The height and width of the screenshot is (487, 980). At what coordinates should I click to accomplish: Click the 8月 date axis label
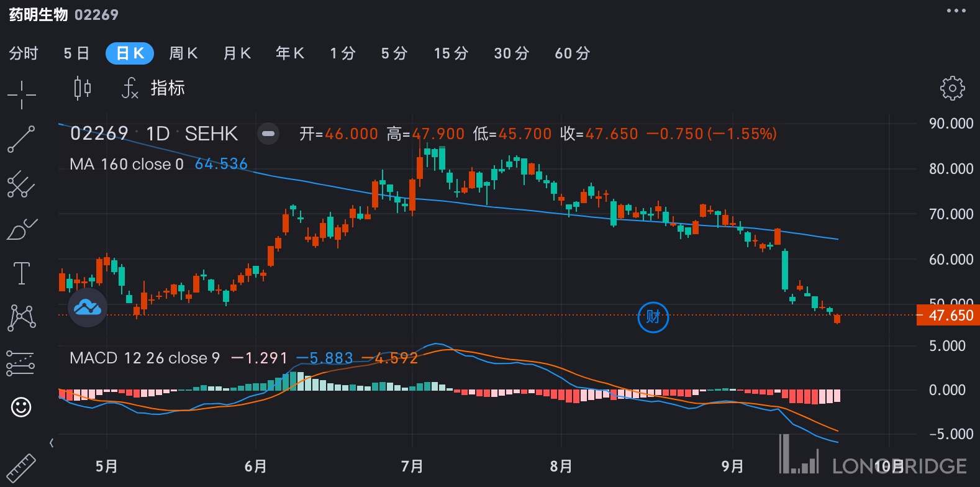pos(561,466)
